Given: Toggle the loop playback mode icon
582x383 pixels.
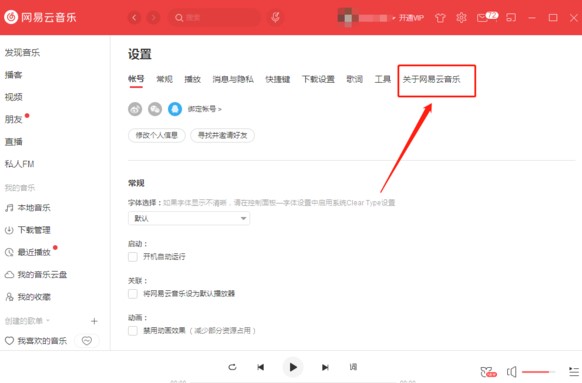Looking at the screenshot, I should coord(232,367).
